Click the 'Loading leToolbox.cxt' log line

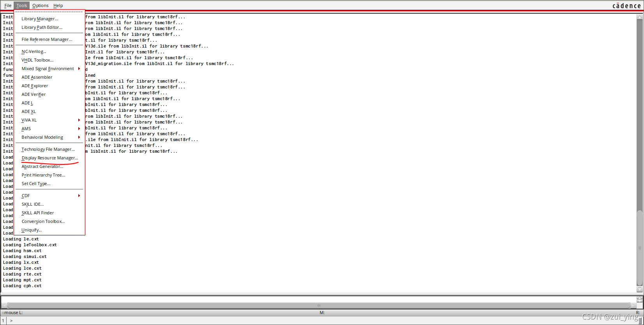[x=30, y=245]
